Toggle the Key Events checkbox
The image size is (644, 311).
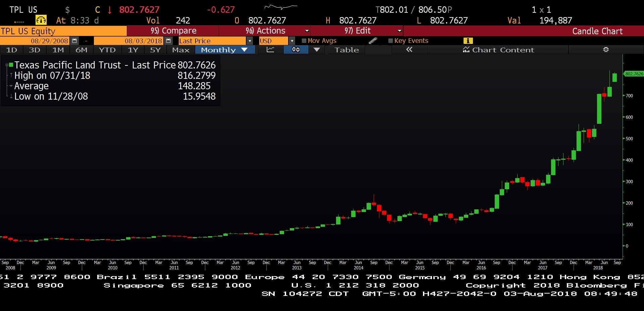(x=390, y=41)
